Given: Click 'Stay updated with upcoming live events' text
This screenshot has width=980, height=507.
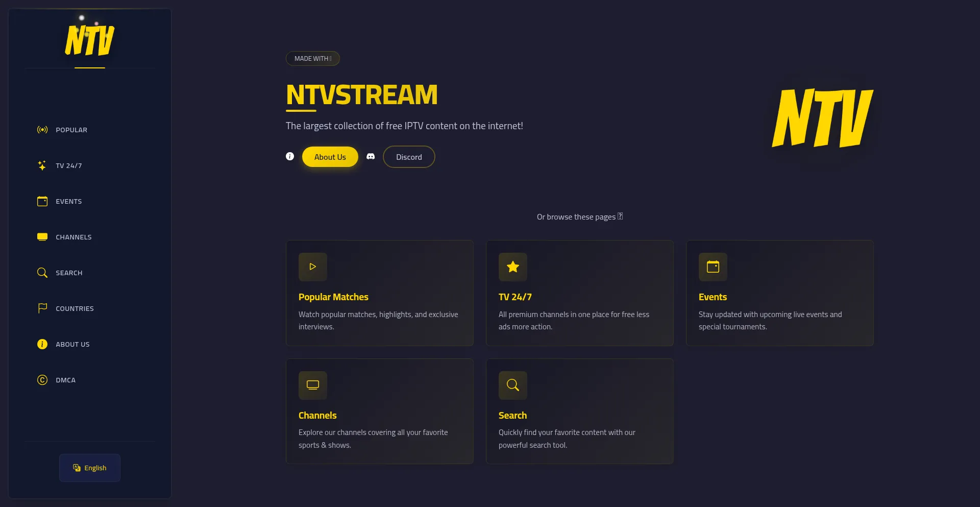Looking at the screenshot, I should coord(770,321).
